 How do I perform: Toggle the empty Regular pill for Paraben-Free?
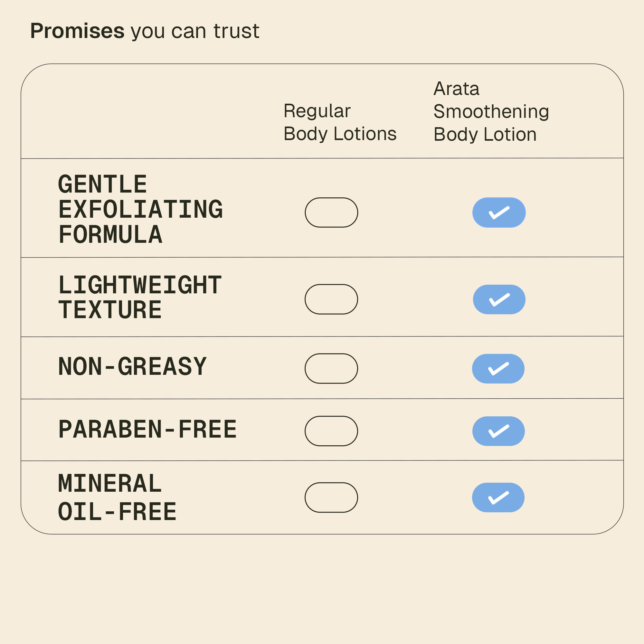tap(331, 431)
